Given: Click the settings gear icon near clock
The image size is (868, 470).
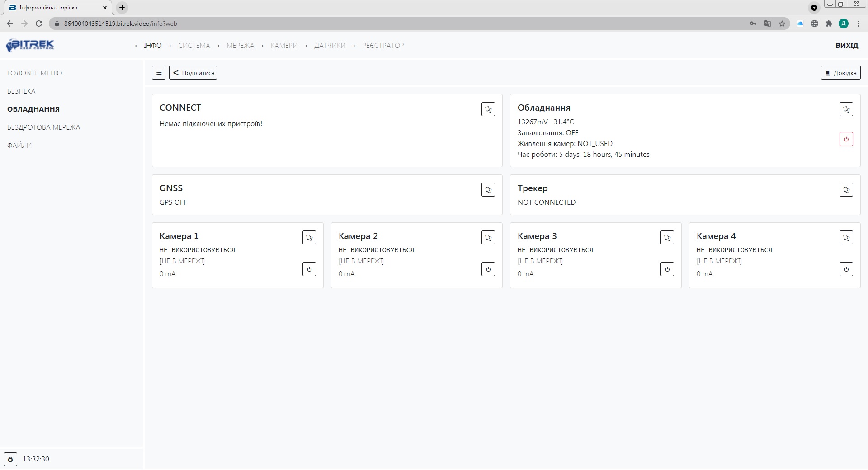Looking at the screenshot, I should 10,459.
